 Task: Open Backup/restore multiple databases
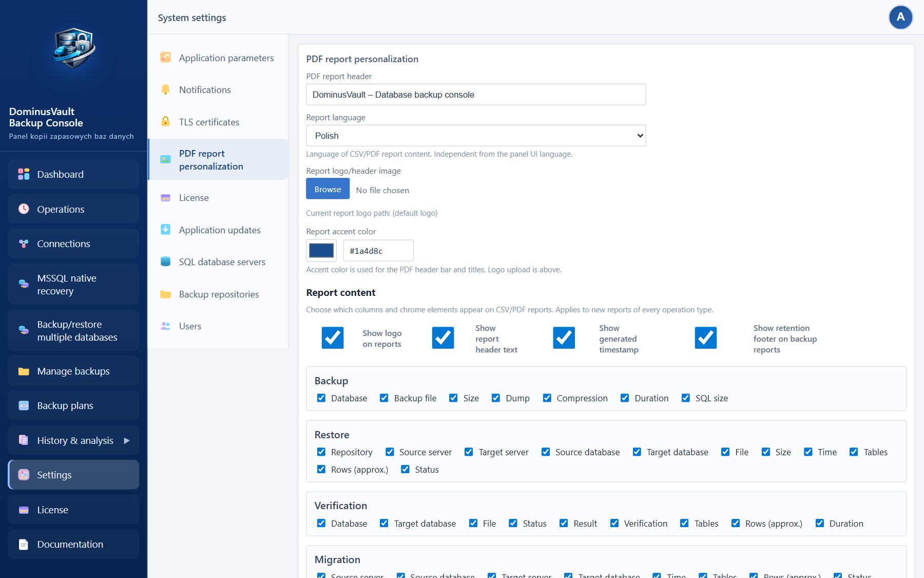click(x=73, y=330)
